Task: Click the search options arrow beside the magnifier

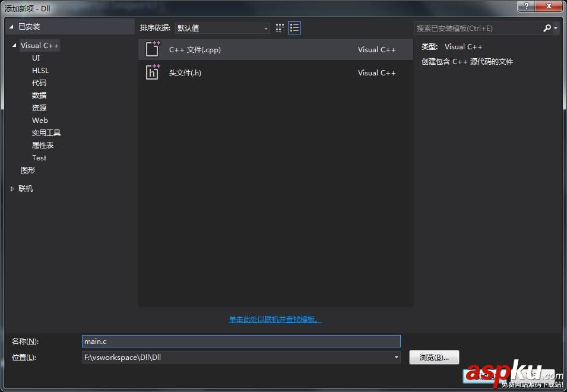Action: pyautogui.click(x=554, y=28)
